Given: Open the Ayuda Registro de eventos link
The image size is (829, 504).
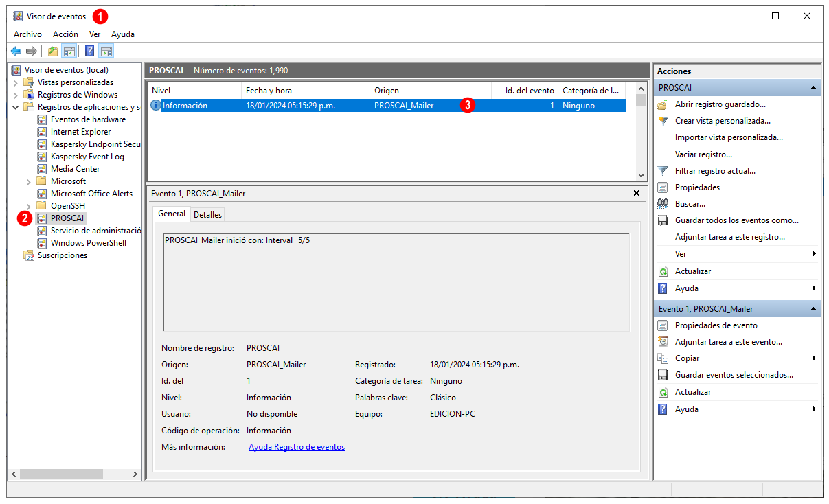Looking at the screenshot, I should (297, 447).
